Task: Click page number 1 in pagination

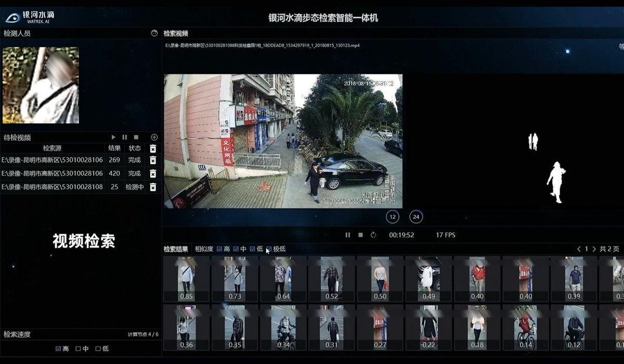Action: [x=586, y=249]
